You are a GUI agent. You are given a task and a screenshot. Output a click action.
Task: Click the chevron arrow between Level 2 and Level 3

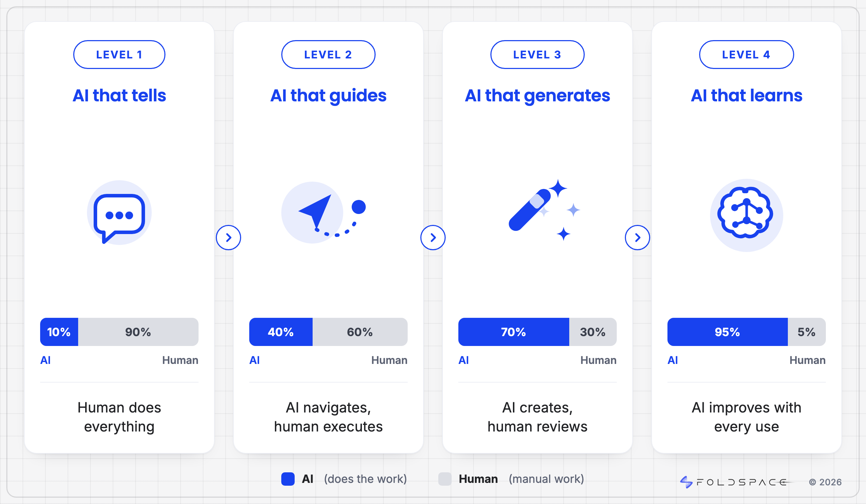433,238
